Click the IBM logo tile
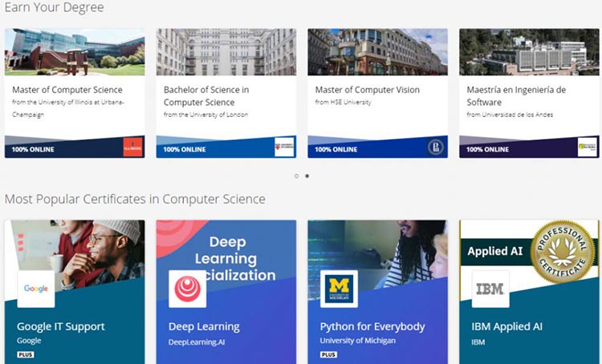 [490, 289]
